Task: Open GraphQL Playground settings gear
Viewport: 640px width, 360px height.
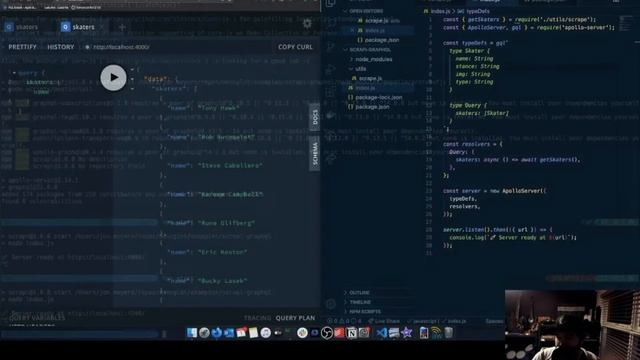Action: tap(307, 23)
